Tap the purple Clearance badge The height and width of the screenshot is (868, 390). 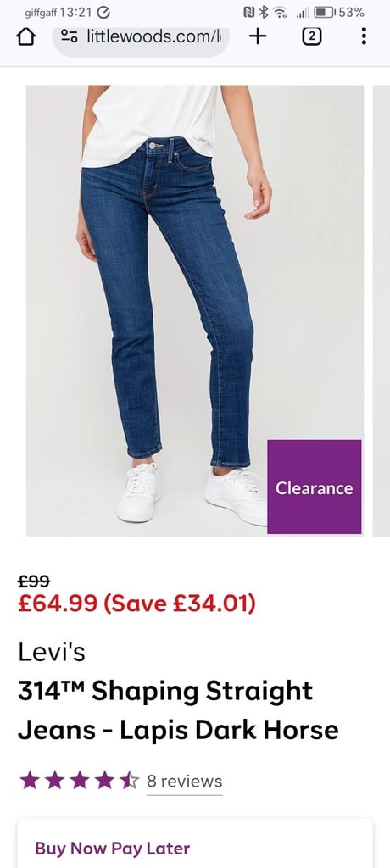pos(314,487)
